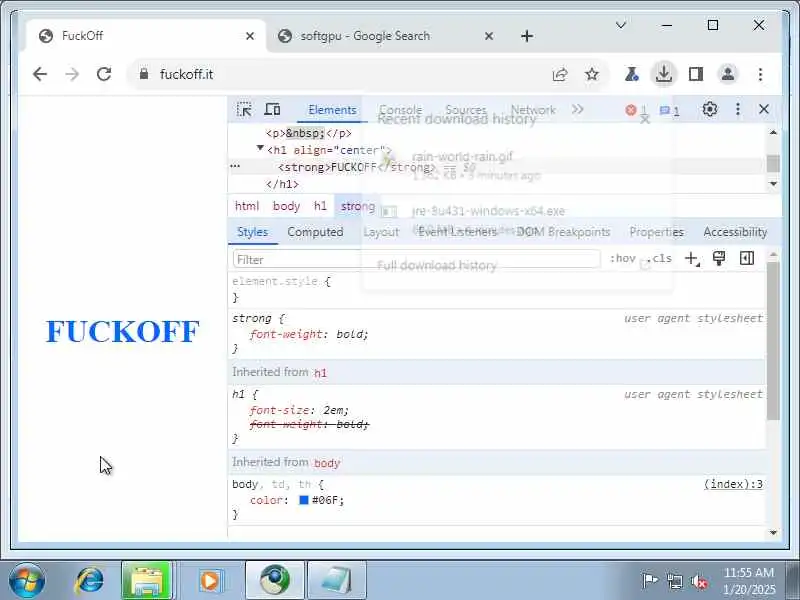
Task: Click the ellipsis beside strong element row
Action: coord(235,166)
